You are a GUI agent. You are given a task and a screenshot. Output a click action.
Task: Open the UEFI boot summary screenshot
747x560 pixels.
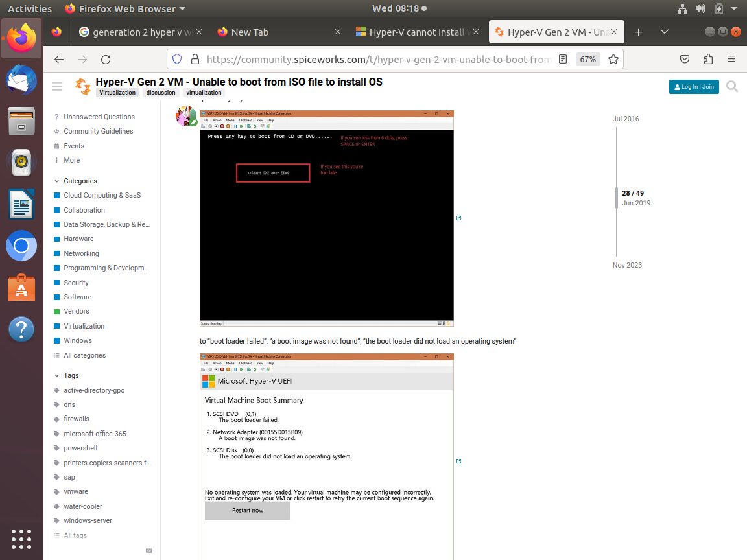326,456
